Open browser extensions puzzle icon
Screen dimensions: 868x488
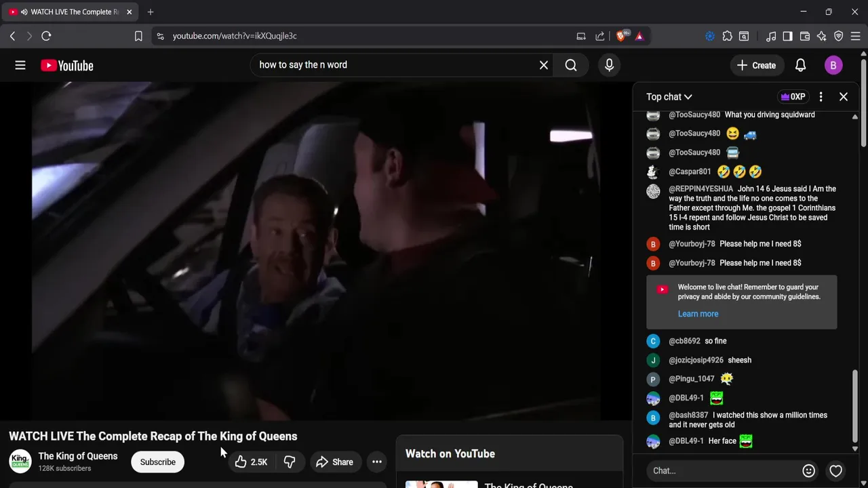click(728, 36)
